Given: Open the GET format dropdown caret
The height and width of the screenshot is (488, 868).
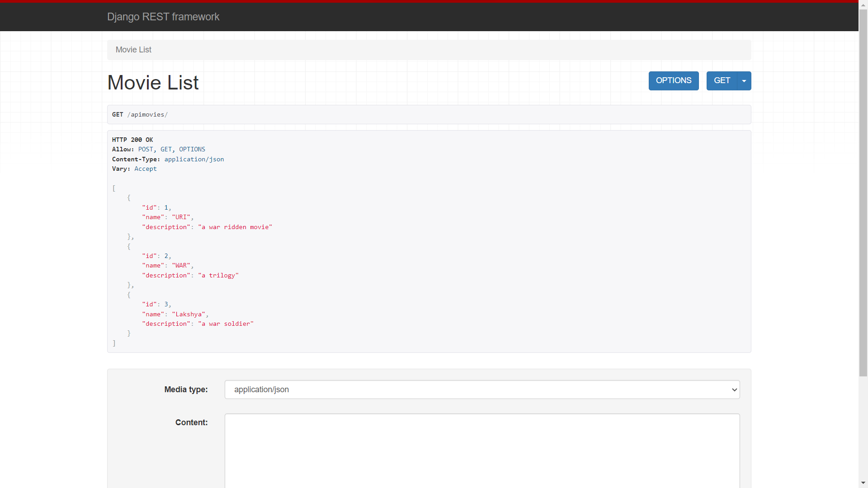Looking at the screenshot, I should pos(744,81).
